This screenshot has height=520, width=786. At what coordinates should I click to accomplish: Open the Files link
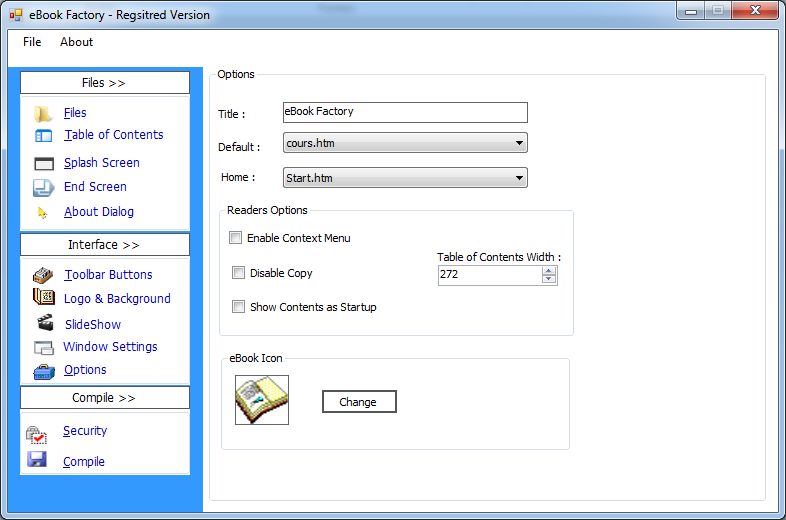(75, 113)
